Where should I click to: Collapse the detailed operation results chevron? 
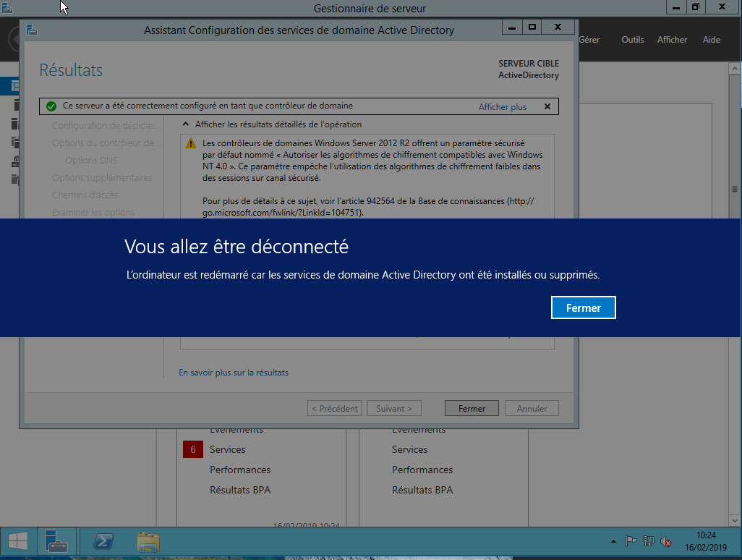point(185,124)
